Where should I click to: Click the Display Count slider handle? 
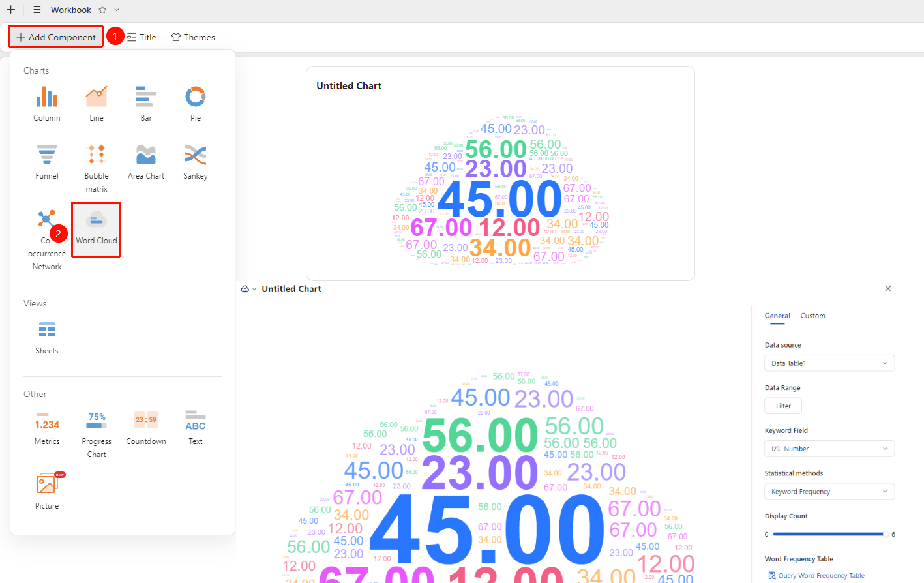(885, 534)
